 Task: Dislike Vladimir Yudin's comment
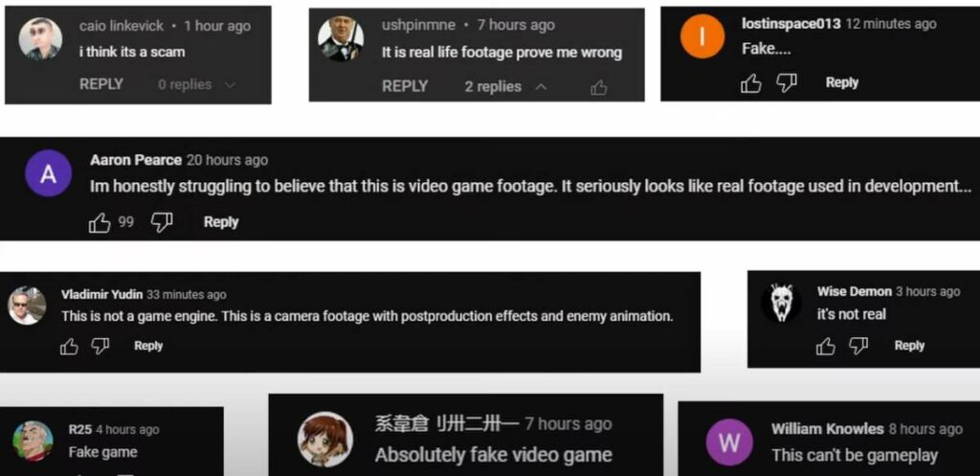[100, 347]
